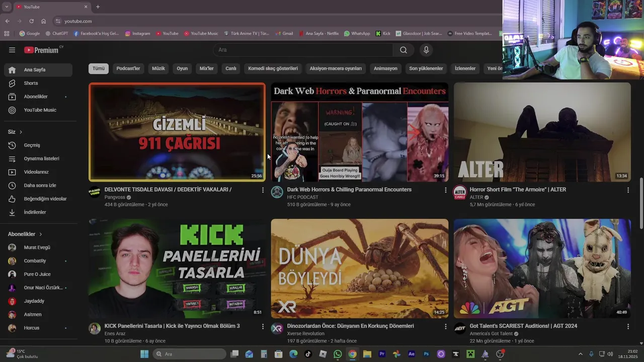Open options for KICK Panellerini Tasarla video
The image size is (644, 362).
click(263, 326)
